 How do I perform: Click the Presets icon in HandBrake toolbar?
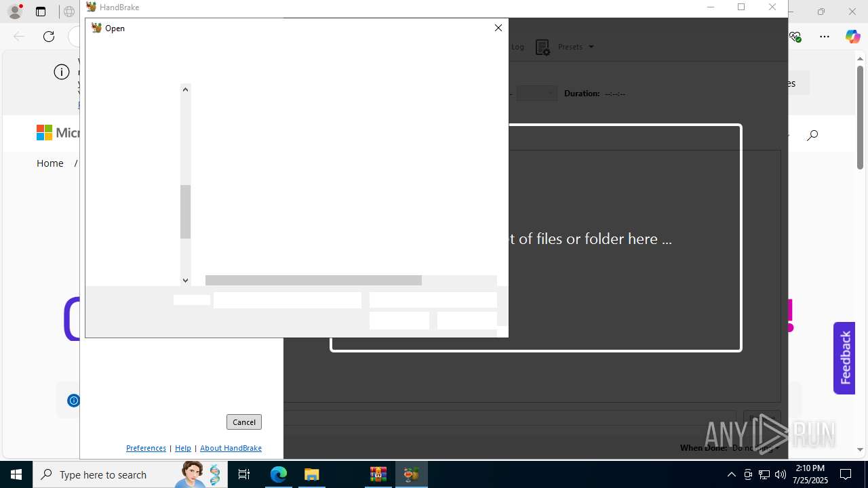click(x=542, y=47)
